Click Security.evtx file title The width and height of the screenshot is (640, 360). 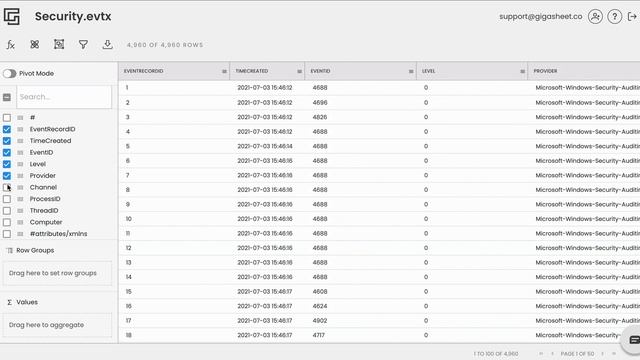[x=73, y=16]
